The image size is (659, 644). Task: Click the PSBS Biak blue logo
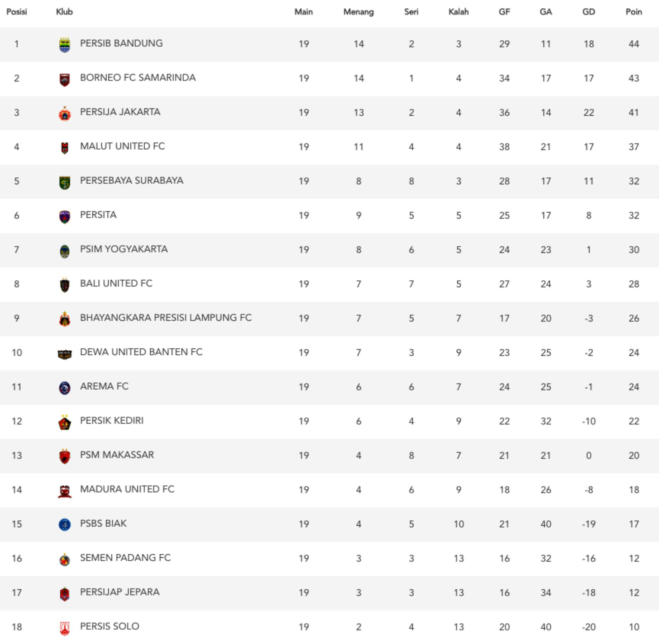tap(65, 525)
